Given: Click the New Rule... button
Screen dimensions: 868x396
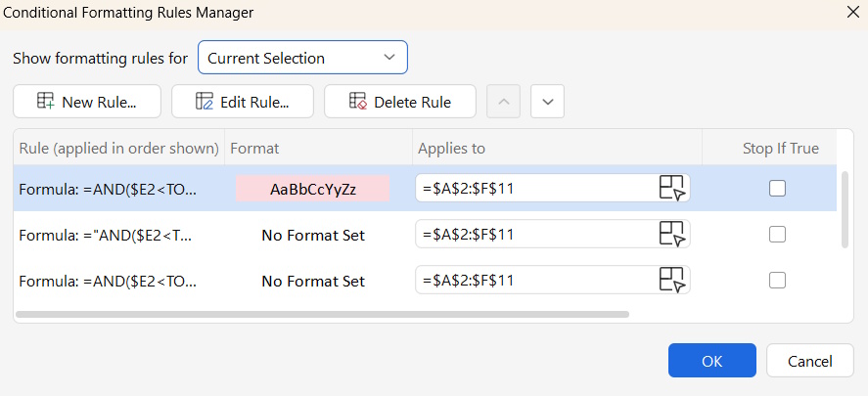Looking at the screenshot, I should [87, 102].
